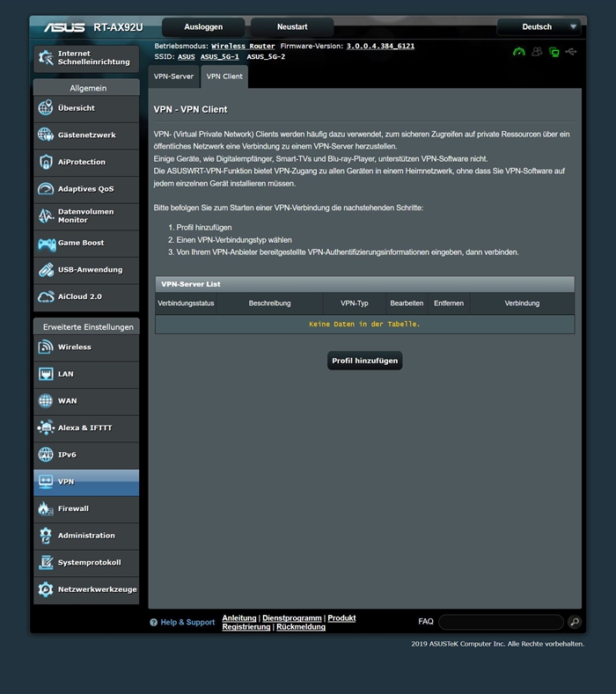Click the Help & Support text
The image size is (616, 694).
pyautogui.click(x=187, y=622)
